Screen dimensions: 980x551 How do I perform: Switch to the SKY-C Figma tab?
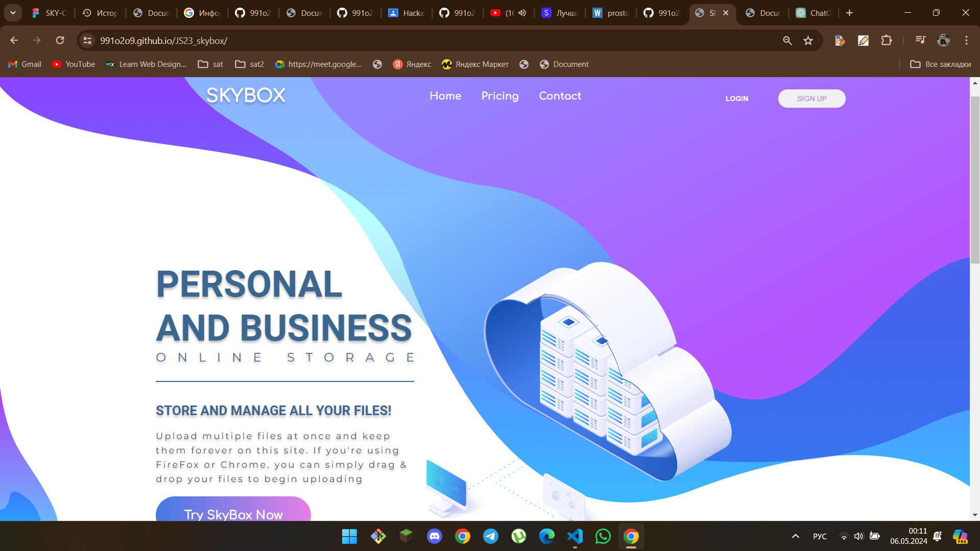coord(49,13)
